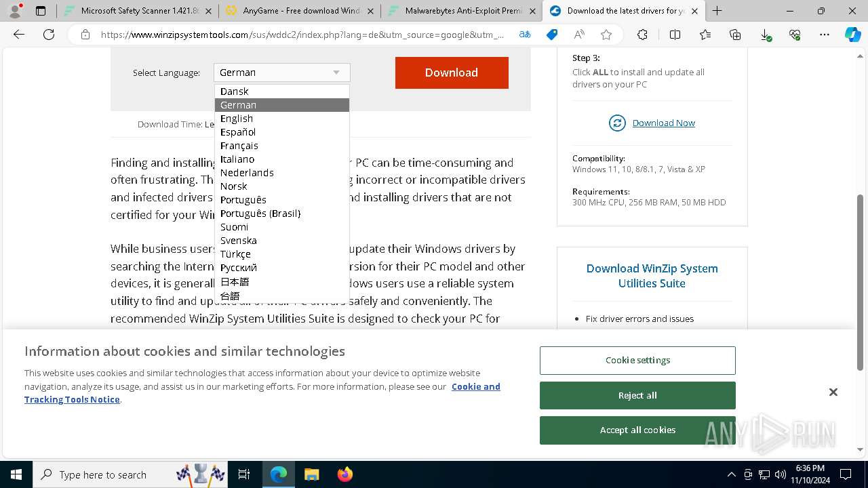
Task: Close the Download the latest drivers tab
Action: pyautogui.click(x=694, y=11)
